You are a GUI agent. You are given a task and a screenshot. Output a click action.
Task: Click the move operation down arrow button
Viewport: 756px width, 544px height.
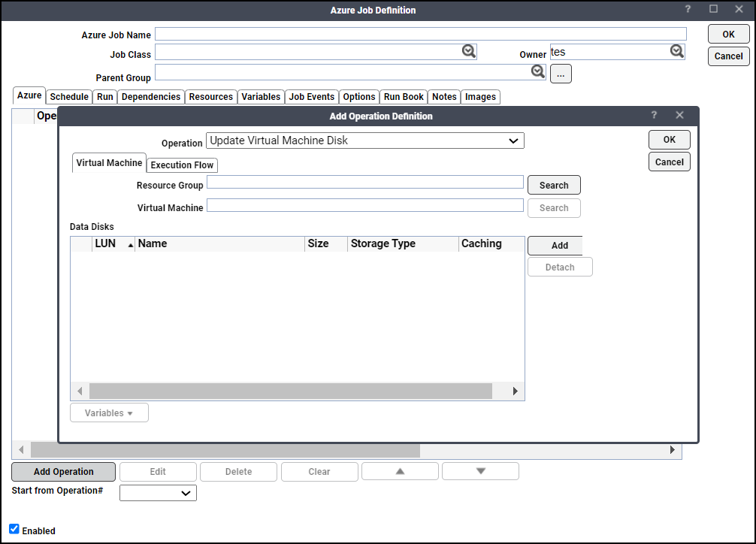coord(481,471)
